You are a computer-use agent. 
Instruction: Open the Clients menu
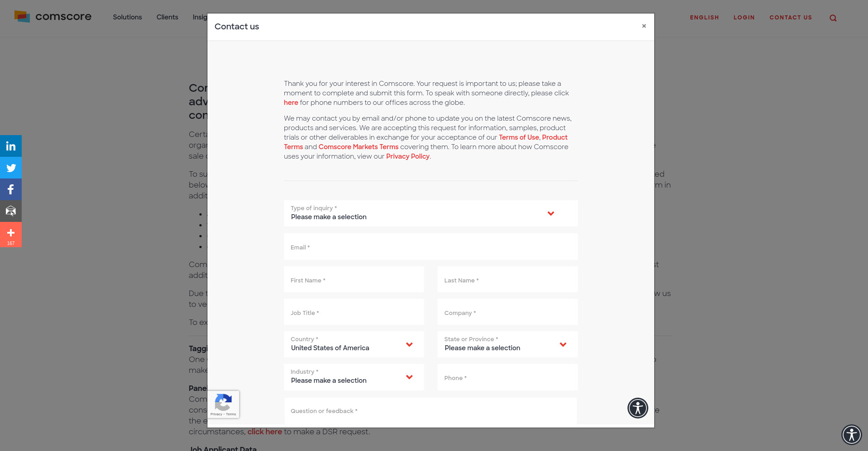(x=167, y=17)
